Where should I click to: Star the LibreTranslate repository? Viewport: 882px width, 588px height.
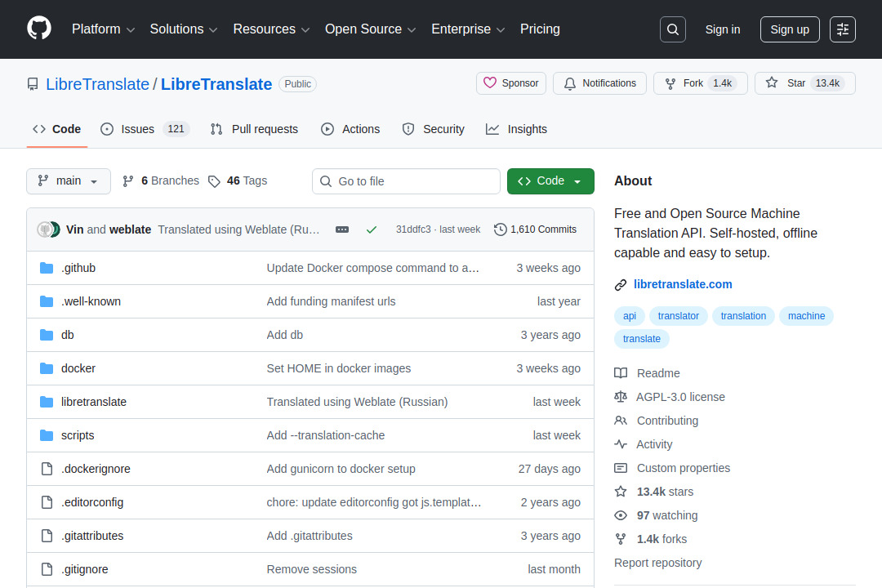tap(804, 82)
